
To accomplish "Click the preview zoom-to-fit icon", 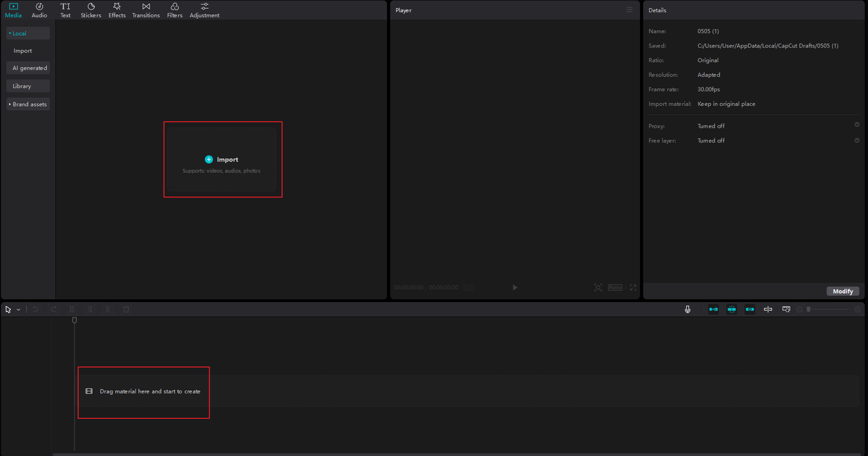I will click(598, 288).
